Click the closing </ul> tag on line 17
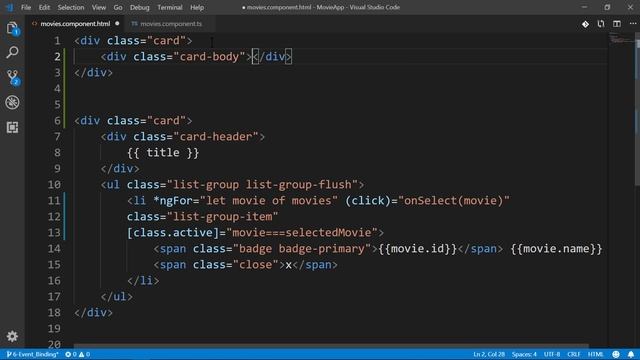Screen dimensions: 640x360 [x=117, y=297]
